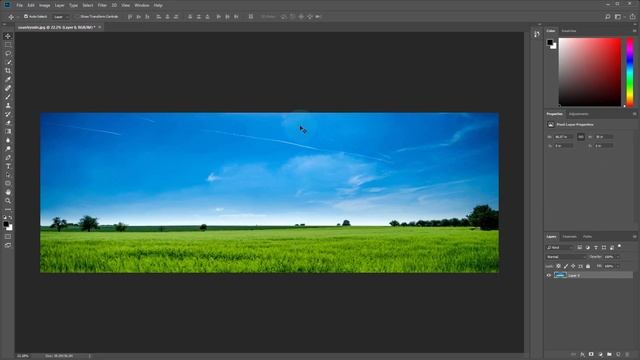Switch to the Swatches tab
640x360 pixels.
pyautogui.click(x=569, y=31)
